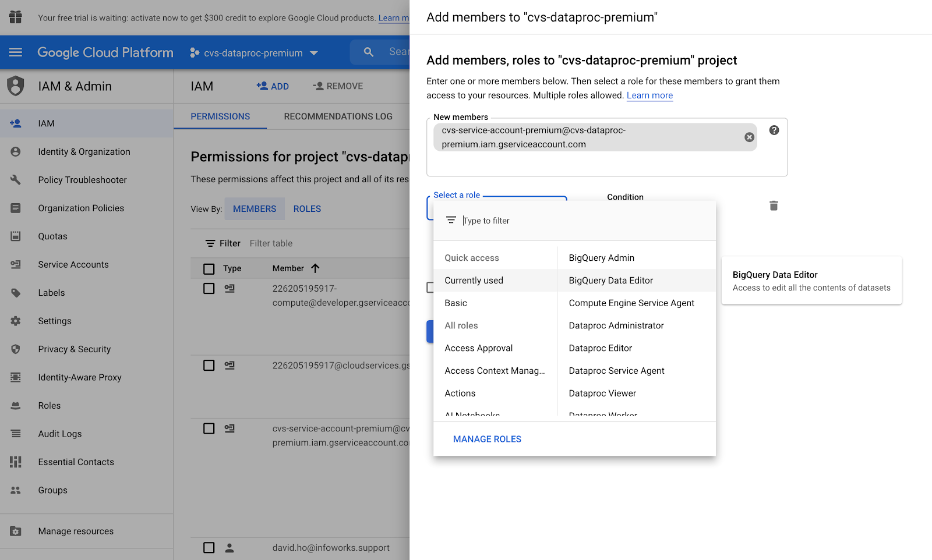Choose the BigQuery Data Editor role
The image size is (932, 560).
click(x=637, y=281)
